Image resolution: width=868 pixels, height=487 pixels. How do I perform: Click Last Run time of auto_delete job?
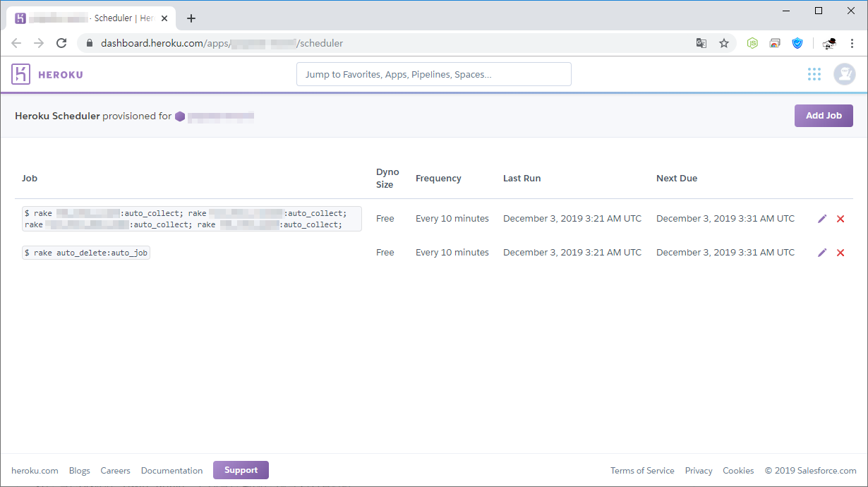coord(572,253)
